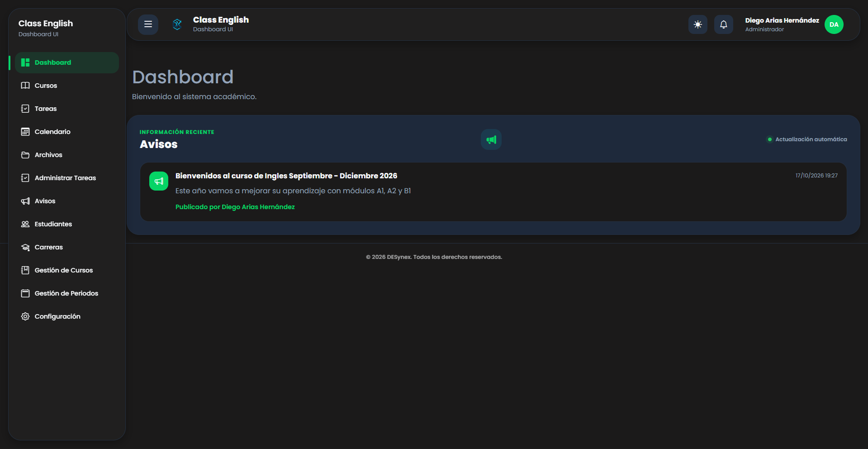The height and width of the screenshot is (449, 868).
Task: Click the Cursos book icon
Action: point(25,86)
